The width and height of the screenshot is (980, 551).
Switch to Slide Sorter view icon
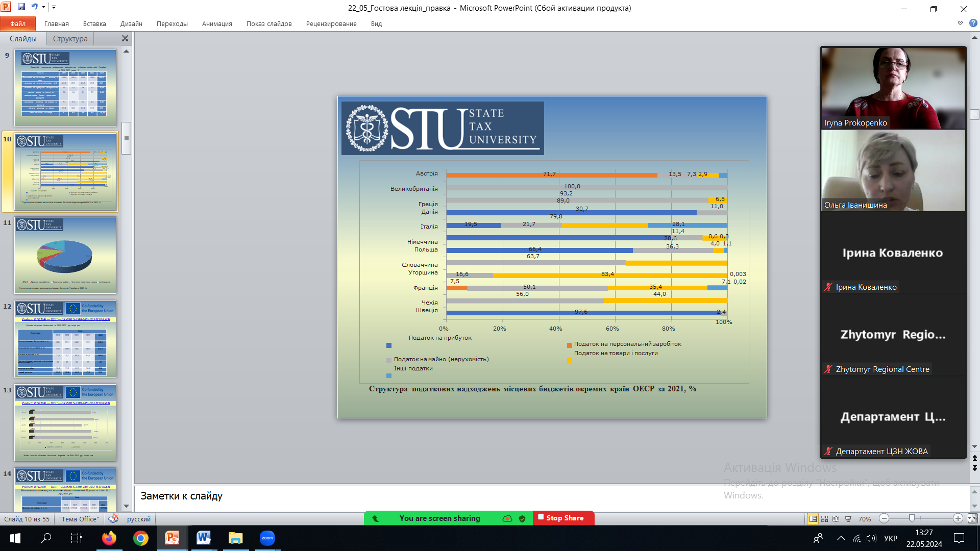824,519
